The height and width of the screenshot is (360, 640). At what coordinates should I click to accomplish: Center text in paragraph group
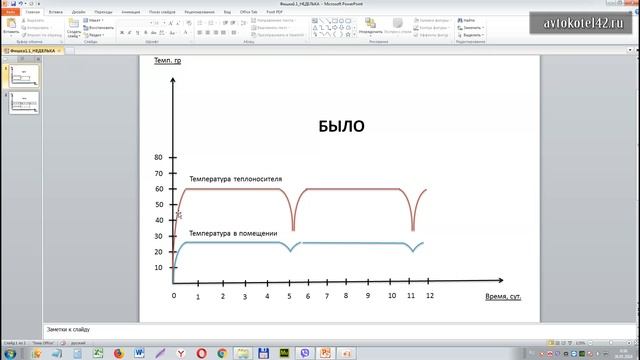[208, 32]
